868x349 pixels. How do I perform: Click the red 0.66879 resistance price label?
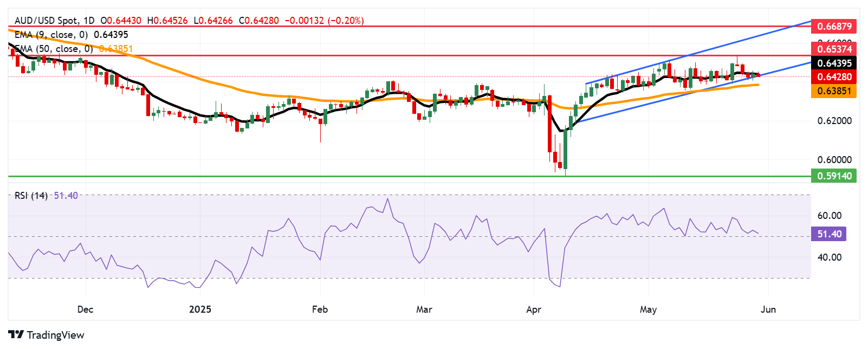click(834, 26)
